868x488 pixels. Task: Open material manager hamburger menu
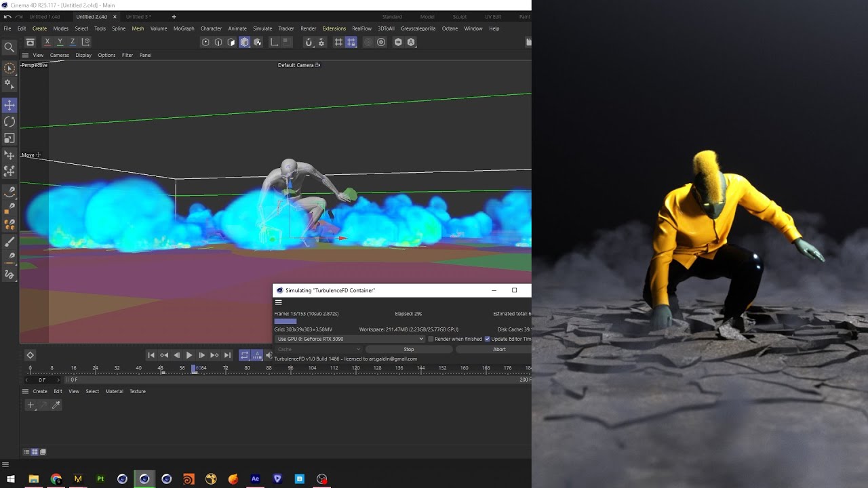[x=25, y=391]
